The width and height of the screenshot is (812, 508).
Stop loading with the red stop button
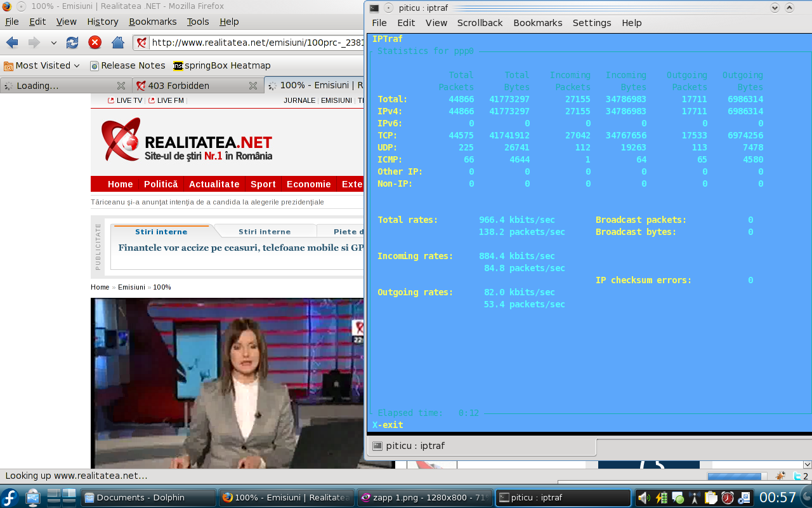tap(95, 43)
